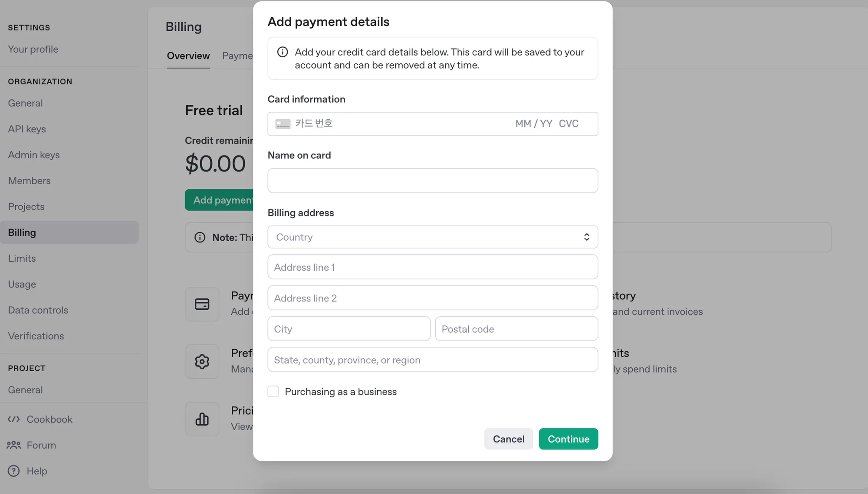Open the Country dropdown
868x494 pixels.
[x=433, y=237]
